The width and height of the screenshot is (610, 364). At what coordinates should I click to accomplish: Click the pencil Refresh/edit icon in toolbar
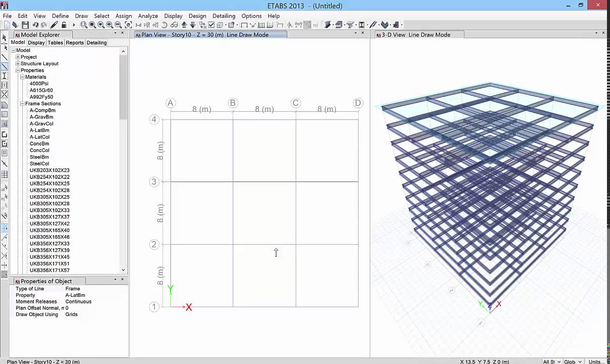[54, 25]
